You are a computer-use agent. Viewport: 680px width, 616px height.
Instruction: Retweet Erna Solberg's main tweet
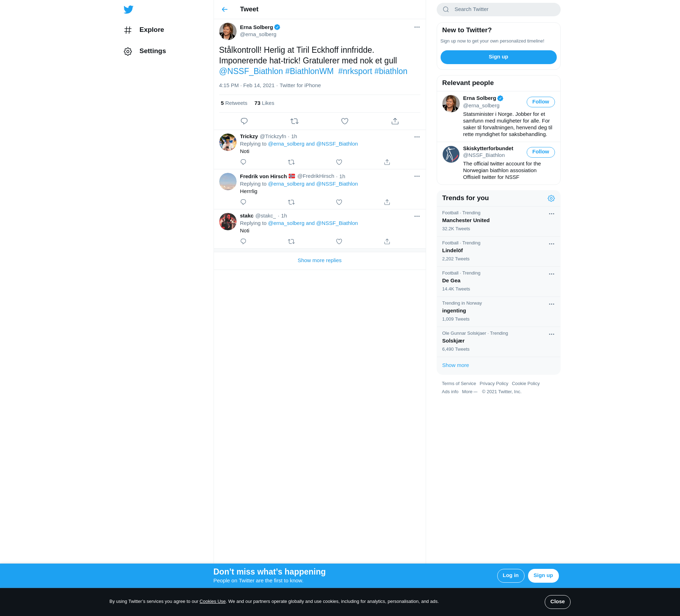coord(294,121)
